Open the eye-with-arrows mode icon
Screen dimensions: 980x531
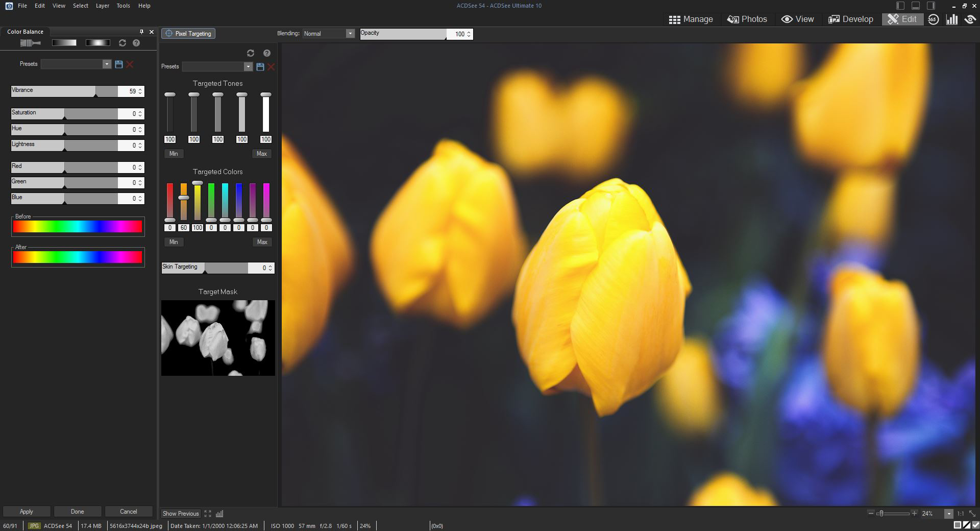(970, 19)
